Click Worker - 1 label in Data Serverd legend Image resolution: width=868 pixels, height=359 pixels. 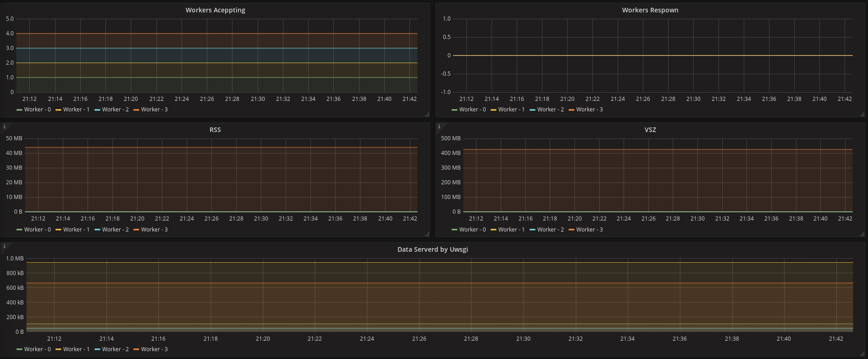point(76,349)
